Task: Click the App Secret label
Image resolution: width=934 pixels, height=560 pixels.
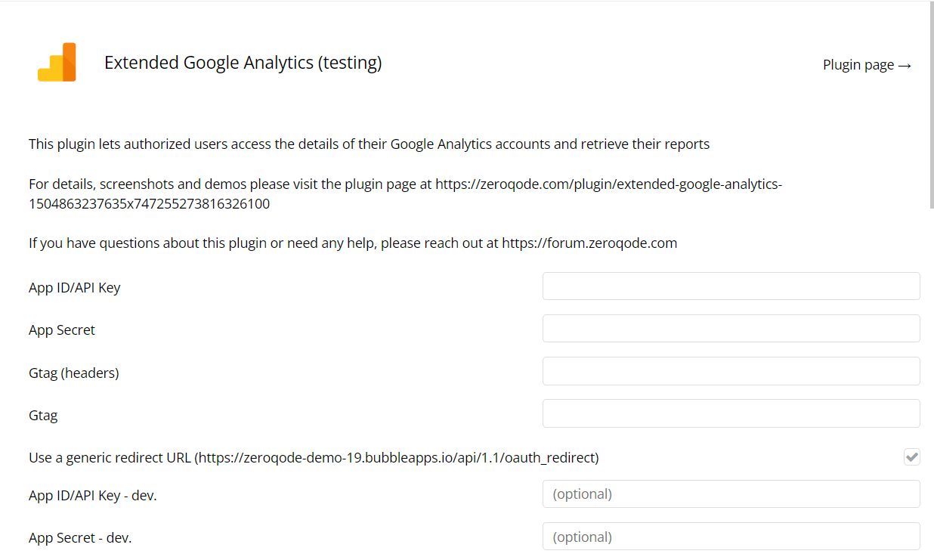Action: coord(62,330)
